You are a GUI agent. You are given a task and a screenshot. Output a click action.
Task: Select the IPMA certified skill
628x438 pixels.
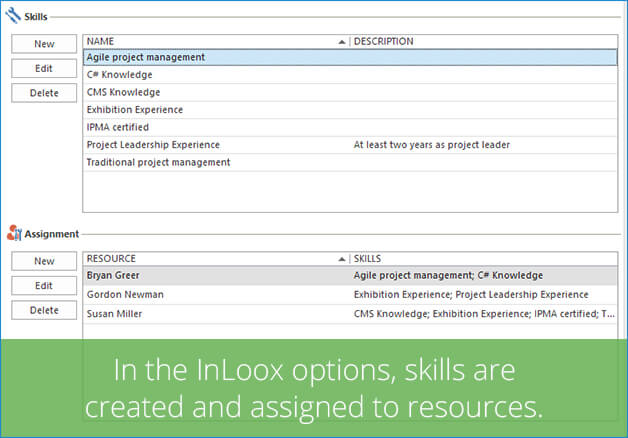(350, 127)
